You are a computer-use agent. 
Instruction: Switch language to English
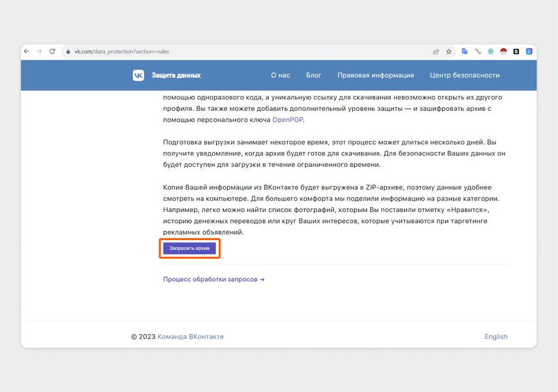click(496, 337)
